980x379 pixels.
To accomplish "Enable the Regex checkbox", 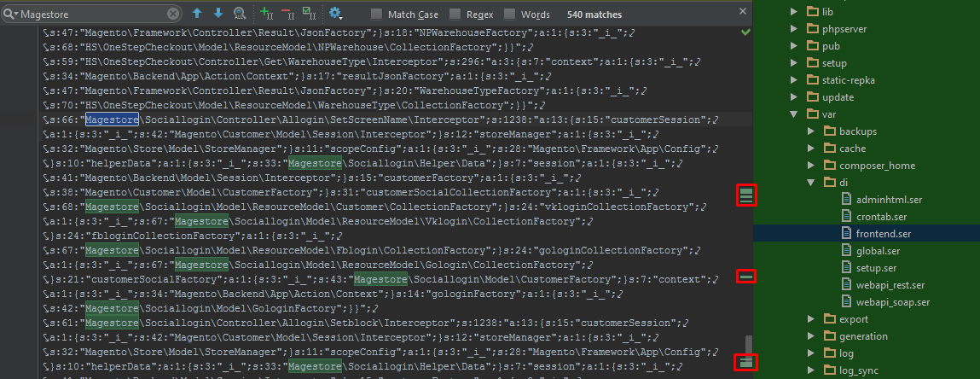I will click(455, 15).
